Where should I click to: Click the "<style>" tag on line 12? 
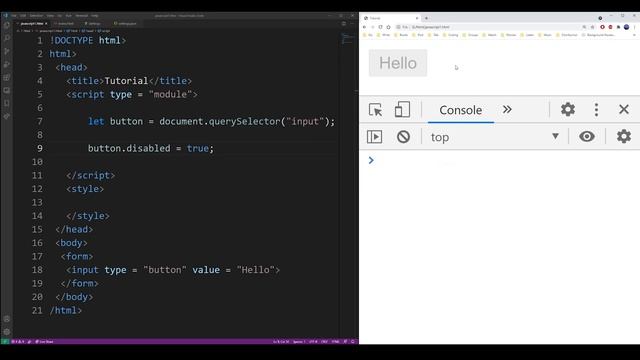(x=85, y=189)
